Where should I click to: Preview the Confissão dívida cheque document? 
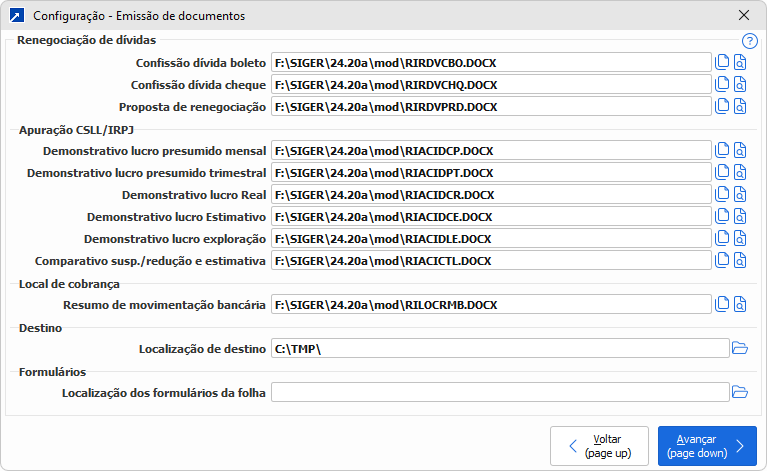pyautogui.click(x=740, y=85)
